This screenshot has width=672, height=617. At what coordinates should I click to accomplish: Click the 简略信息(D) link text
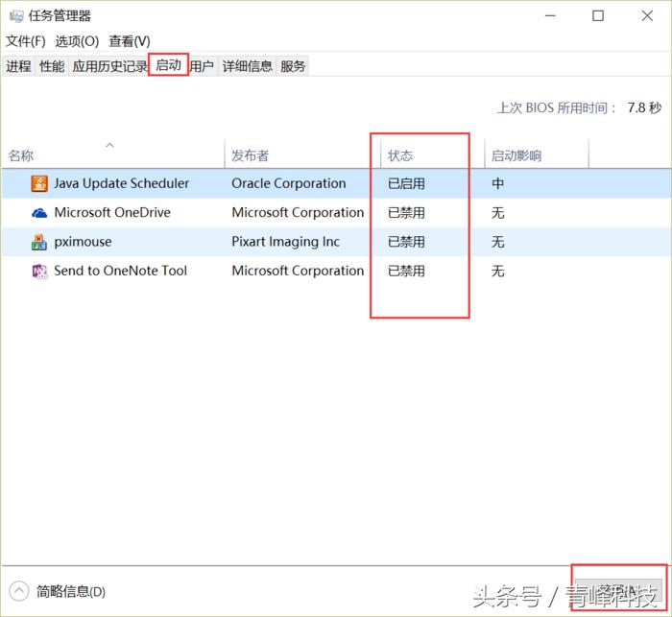[71, 592]
